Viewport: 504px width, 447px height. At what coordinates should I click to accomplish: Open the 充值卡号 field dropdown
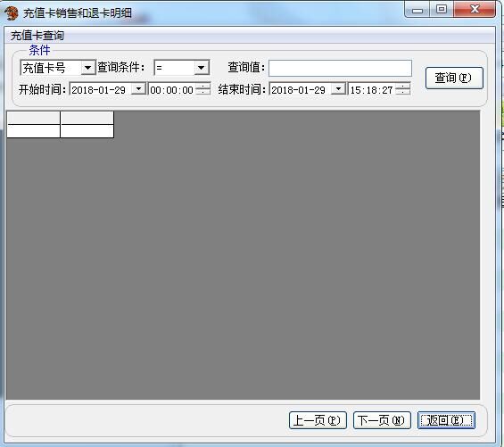click(x=87, y=68)
